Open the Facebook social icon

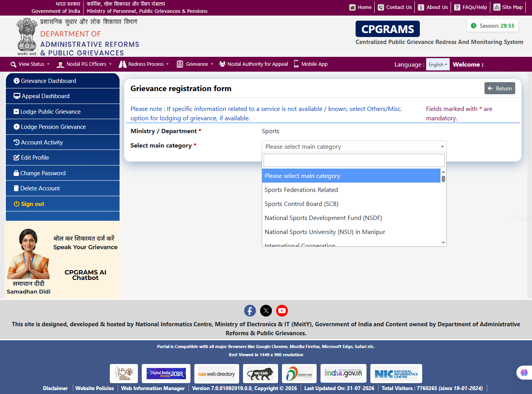pyautogui.click(x=250, y=311)
